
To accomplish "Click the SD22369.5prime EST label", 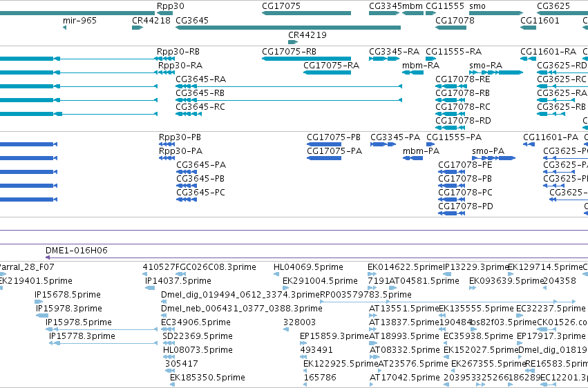I will point(198,336).
